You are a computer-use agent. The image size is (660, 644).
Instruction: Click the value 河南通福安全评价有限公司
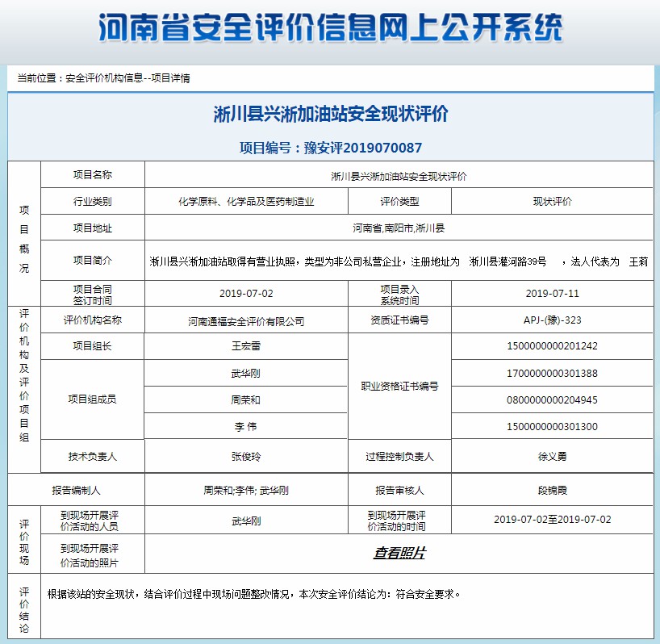(x=246, y=321)
